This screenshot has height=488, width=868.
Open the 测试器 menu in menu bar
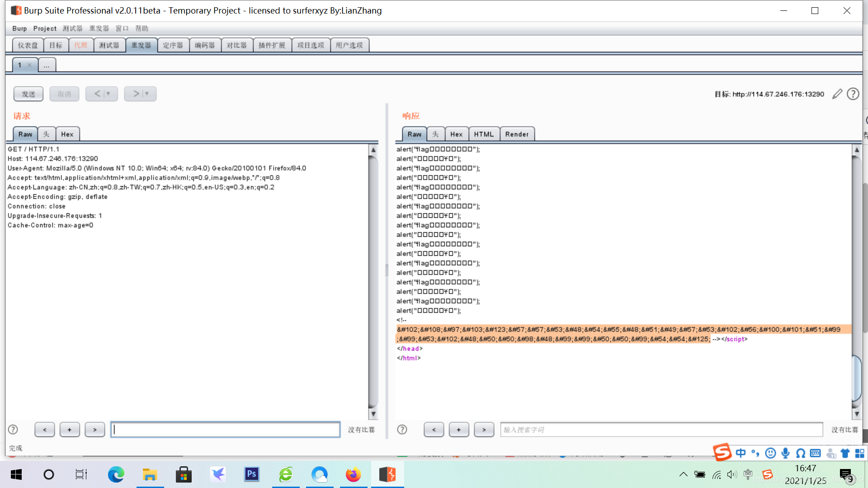pyautogui.click(x=73, y=28)
